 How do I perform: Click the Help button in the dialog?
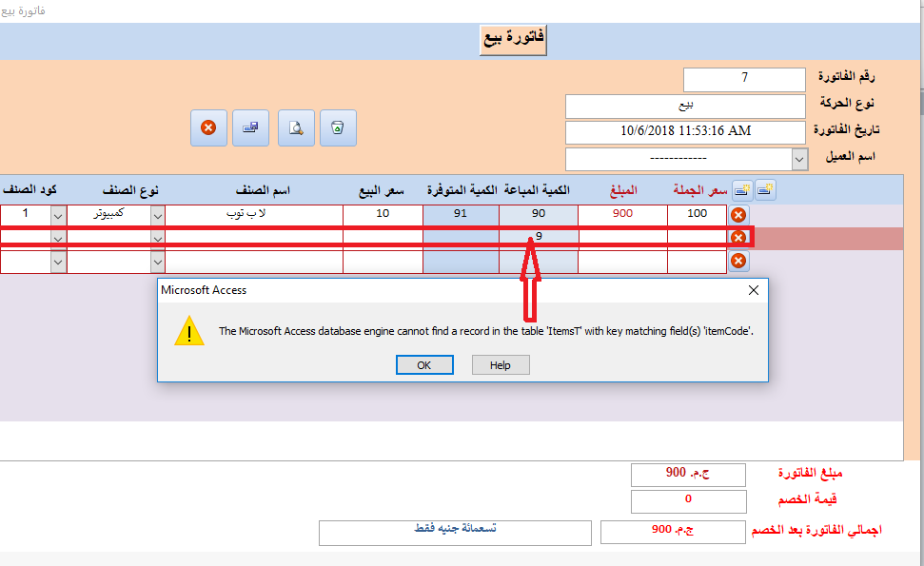click(500, 365)
